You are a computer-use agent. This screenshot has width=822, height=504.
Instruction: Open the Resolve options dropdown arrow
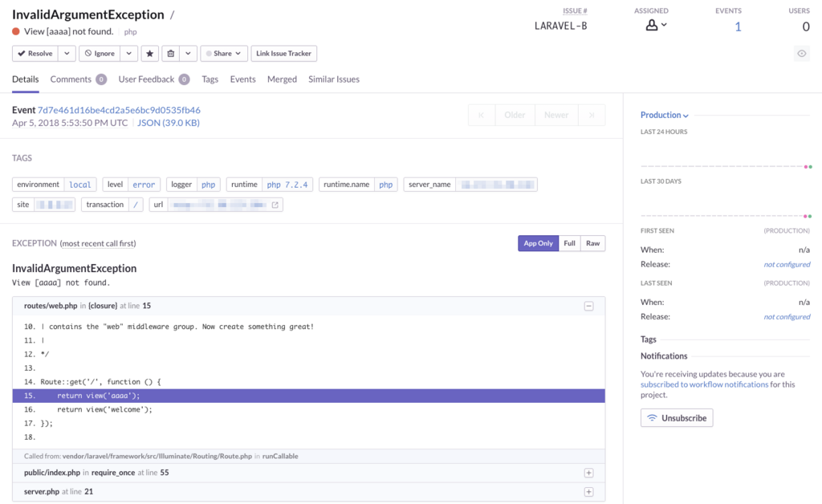[67, 54]
